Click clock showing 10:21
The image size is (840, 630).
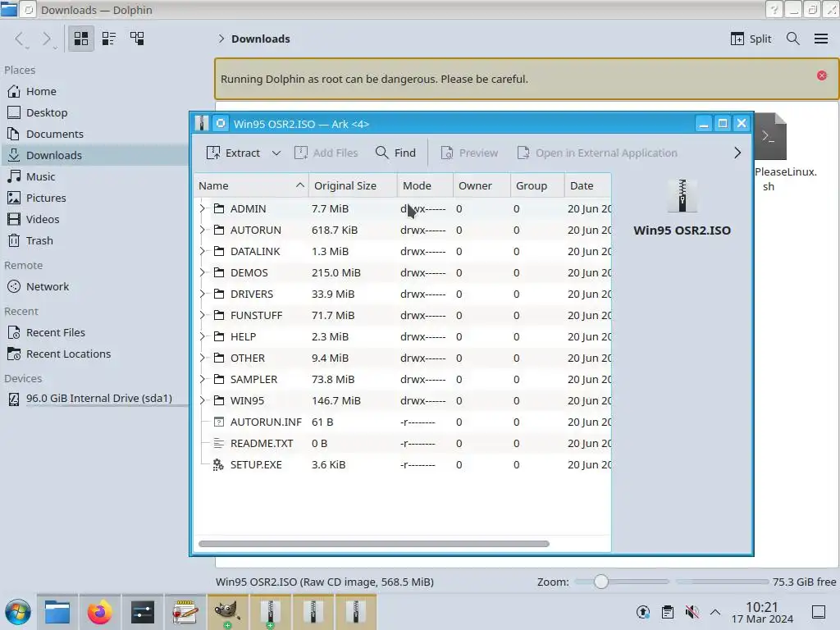coord(762,612)
